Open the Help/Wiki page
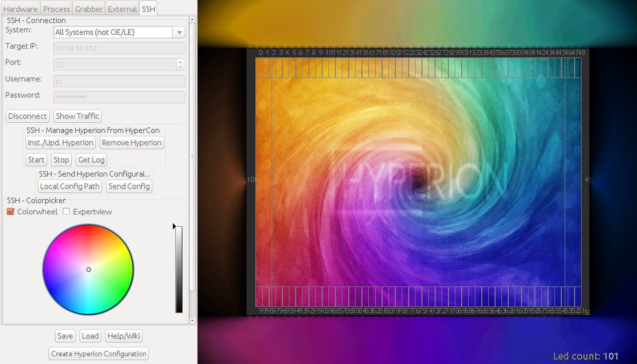 123,336
